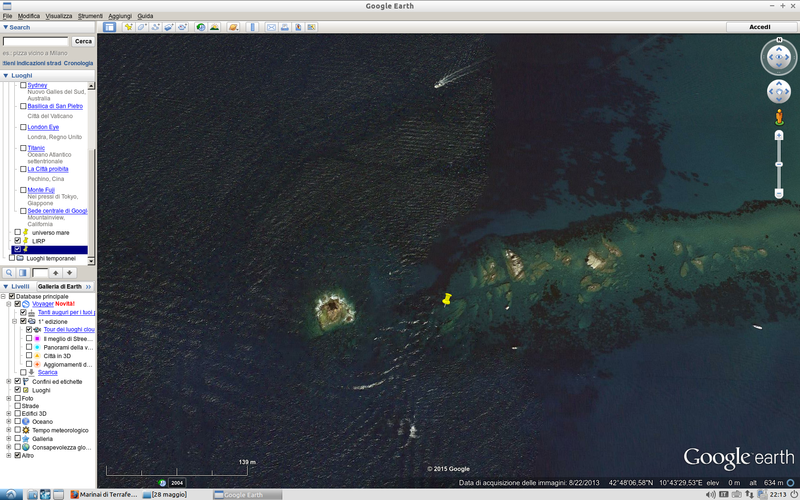Open the Galleria di Earth button
Viewport: 800px width, 500px height.
coord(64,287)
